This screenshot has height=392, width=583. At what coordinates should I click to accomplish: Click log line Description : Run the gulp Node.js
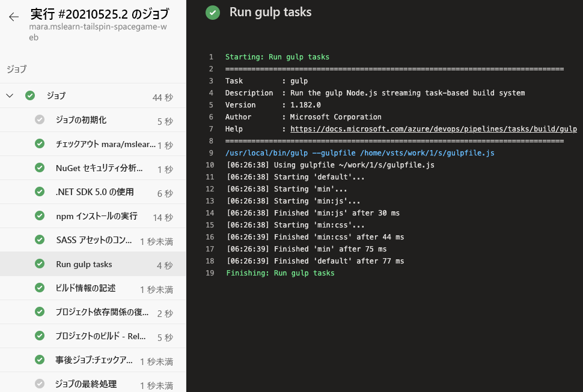[x=375, y=93]
